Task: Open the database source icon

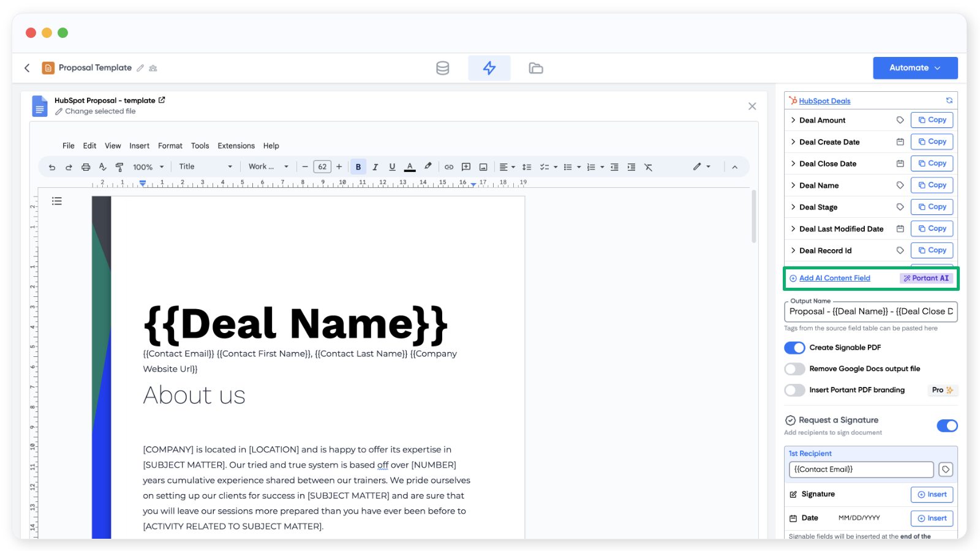Action: click(442, 68)
